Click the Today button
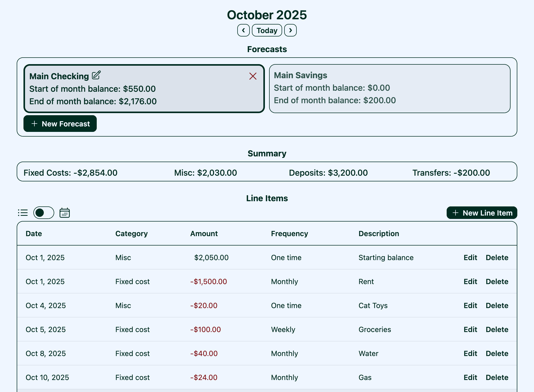The height and width of the screenshot is (392, 534). pyautogui.click(x=267, y=30)
